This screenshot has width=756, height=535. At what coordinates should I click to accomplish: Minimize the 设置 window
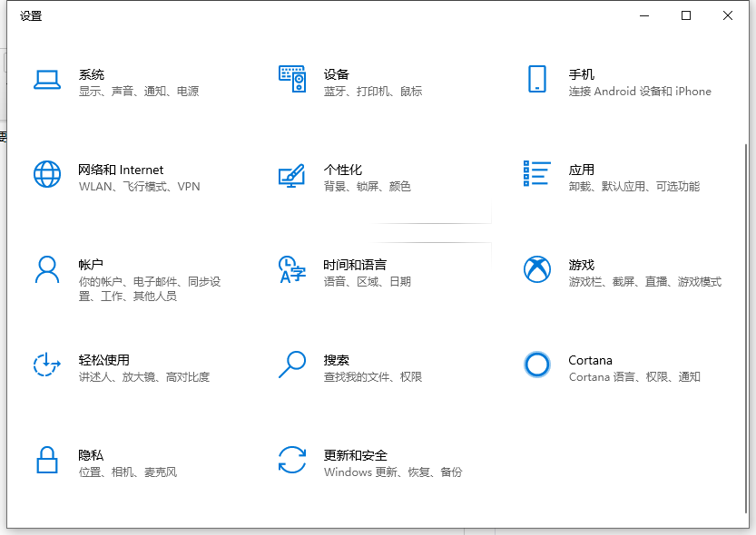click(x=644, y=15)
